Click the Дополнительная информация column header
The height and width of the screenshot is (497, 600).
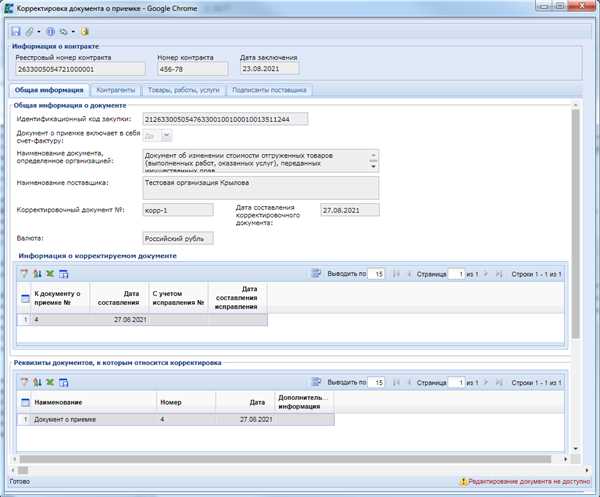coord(305,402)
